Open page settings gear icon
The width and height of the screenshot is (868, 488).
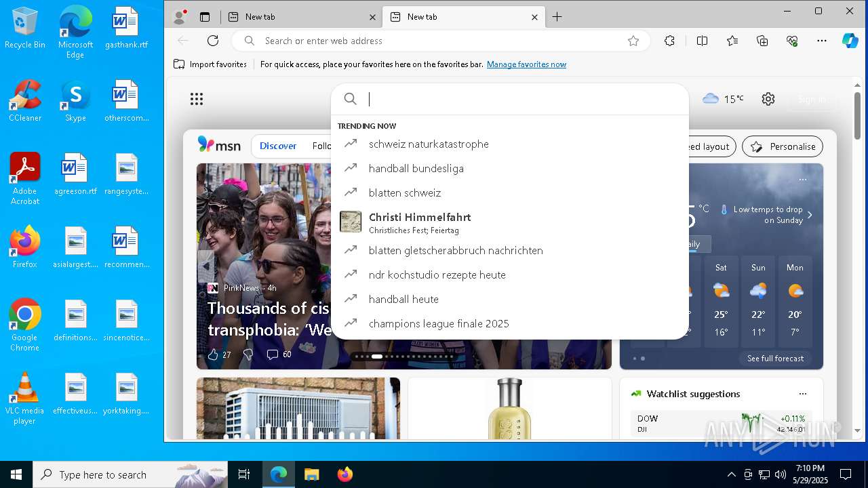(768, 99)
